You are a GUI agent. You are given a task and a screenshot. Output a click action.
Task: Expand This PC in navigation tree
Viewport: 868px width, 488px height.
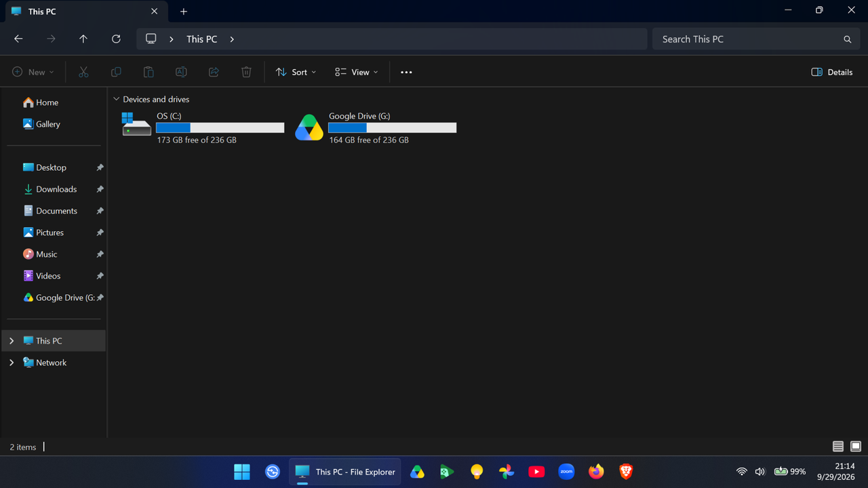[x=12, y=341]
